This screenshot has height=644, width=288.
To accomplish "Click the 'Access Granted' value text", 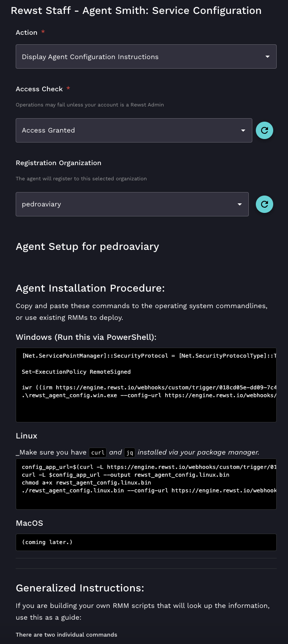I will 48,130.
